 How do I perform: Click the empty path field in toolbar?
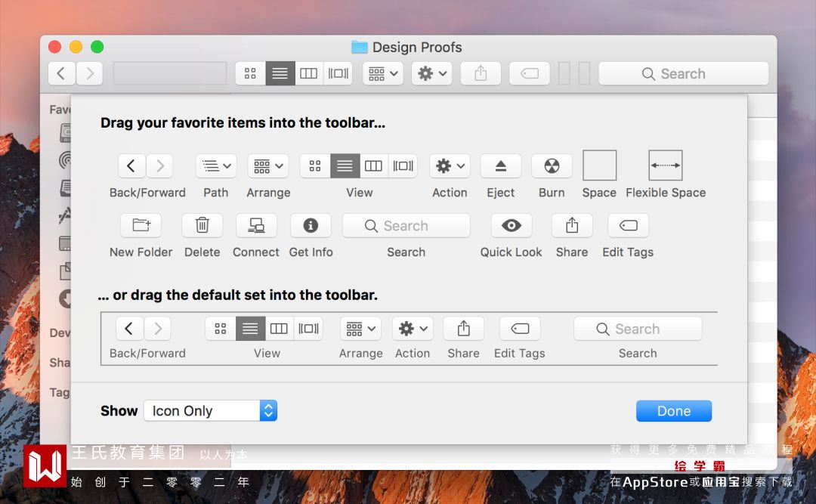tap(170, 73)
